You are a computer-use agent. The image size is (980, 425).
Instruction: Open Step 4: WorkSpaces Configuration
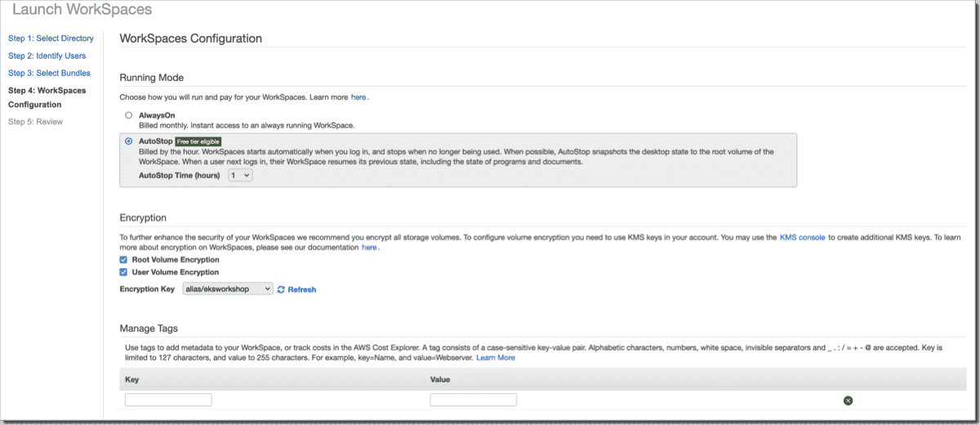47,97
